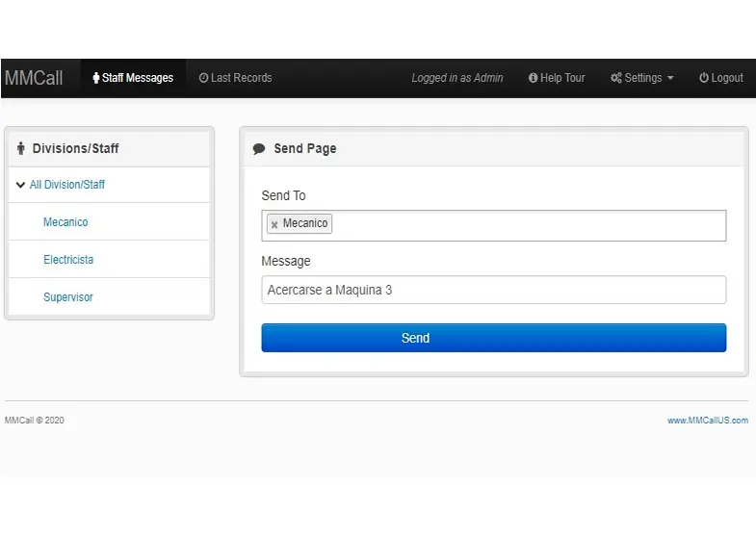The height and width of the screenshot is (537, 756).
Task: Remove the Mecanico tag using its x
Action: (x=274, y=224)
